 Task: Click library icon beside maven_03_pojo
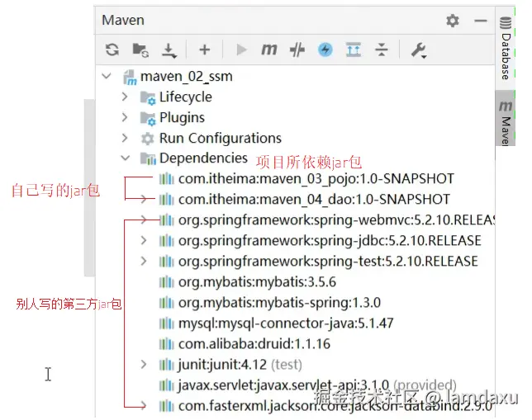coord(167,179)
